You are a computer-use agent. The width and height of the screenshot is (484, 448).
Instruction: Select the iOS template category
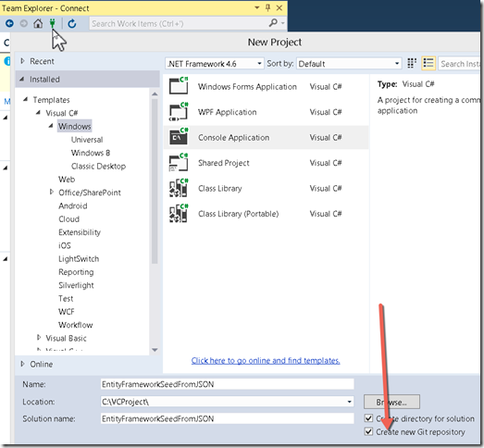[65, 245]
